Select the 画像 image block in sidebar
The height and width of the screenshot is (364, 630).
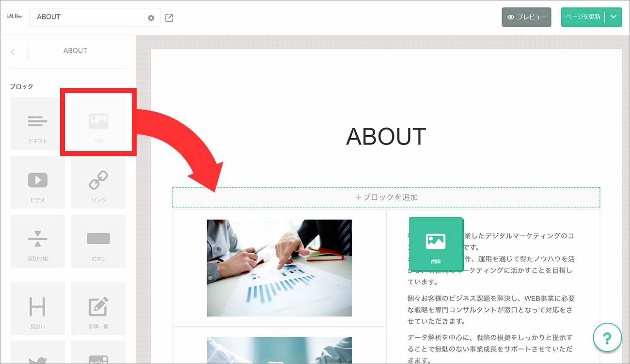[98, 124]
